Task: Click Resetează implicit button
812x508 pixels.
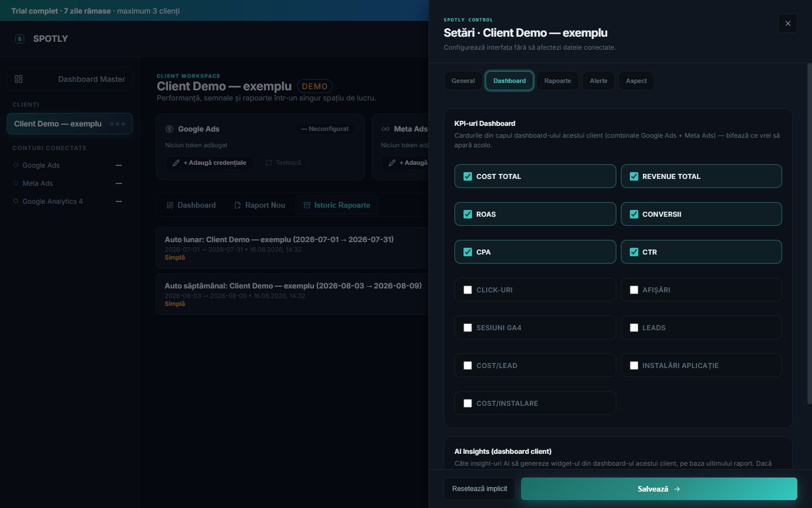Action: click(479, 489)
